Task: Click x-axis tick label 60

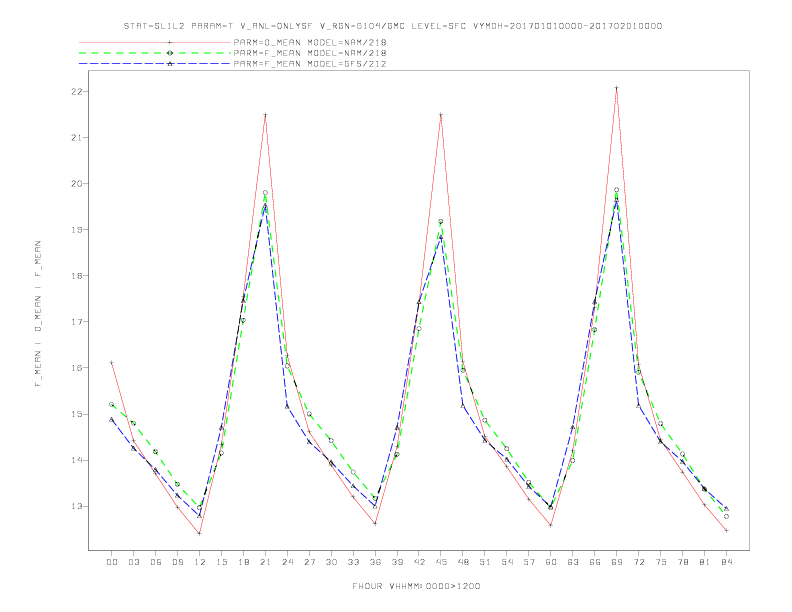Action: pos(551,562)
